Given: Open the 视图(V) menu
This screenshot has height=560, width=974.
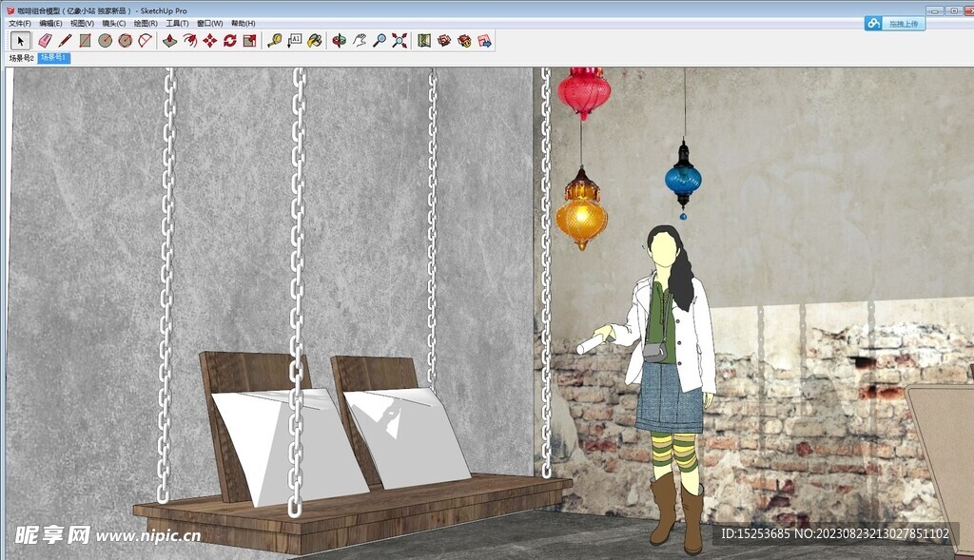Looking at the screenshot, I should (82, 24).
